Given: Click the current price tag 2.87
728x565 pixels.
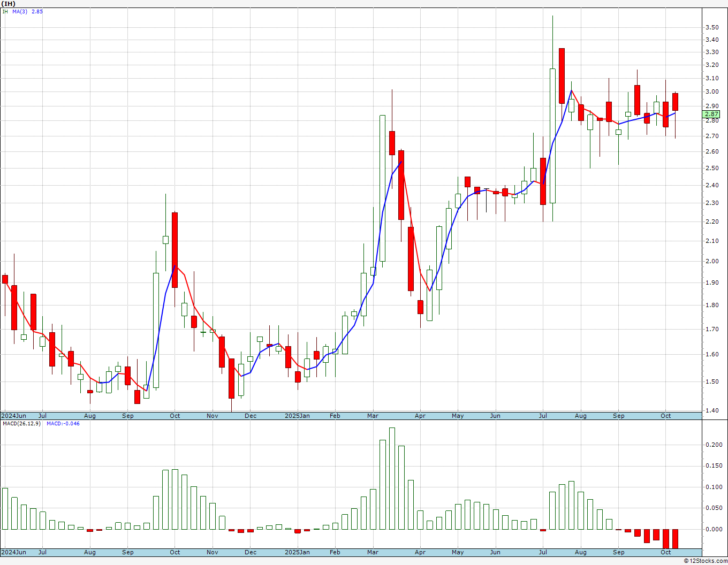Looking at the screenshot, I should (711, 114).
